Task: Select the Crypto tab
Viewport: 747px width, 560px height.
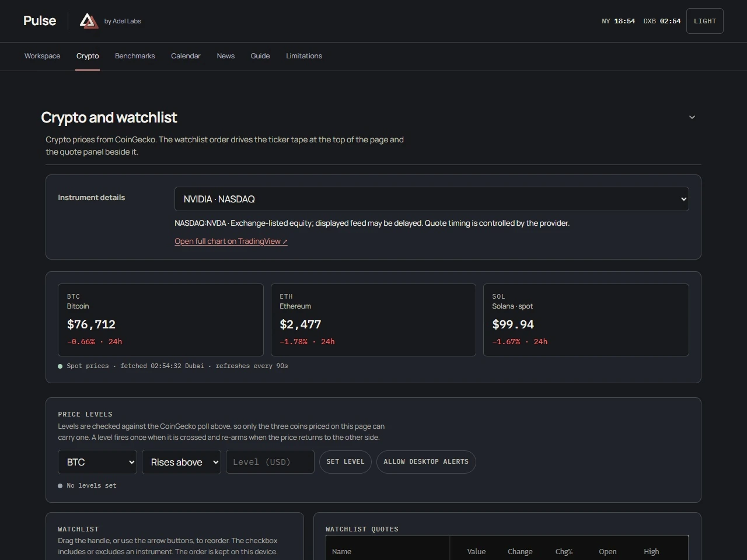Action: coord(88,56)
